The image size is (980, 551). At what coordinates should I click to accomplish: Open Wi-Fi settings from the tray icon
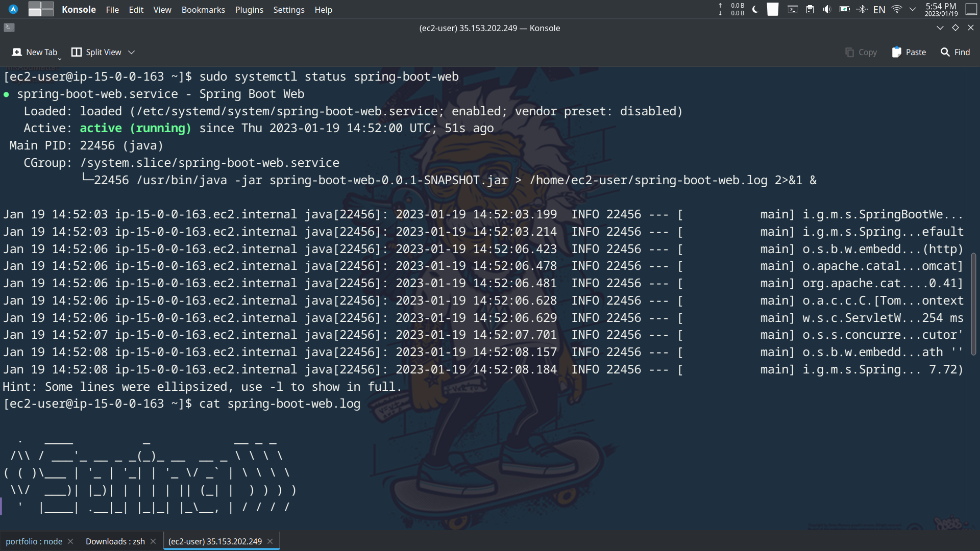tap(896, 9)
